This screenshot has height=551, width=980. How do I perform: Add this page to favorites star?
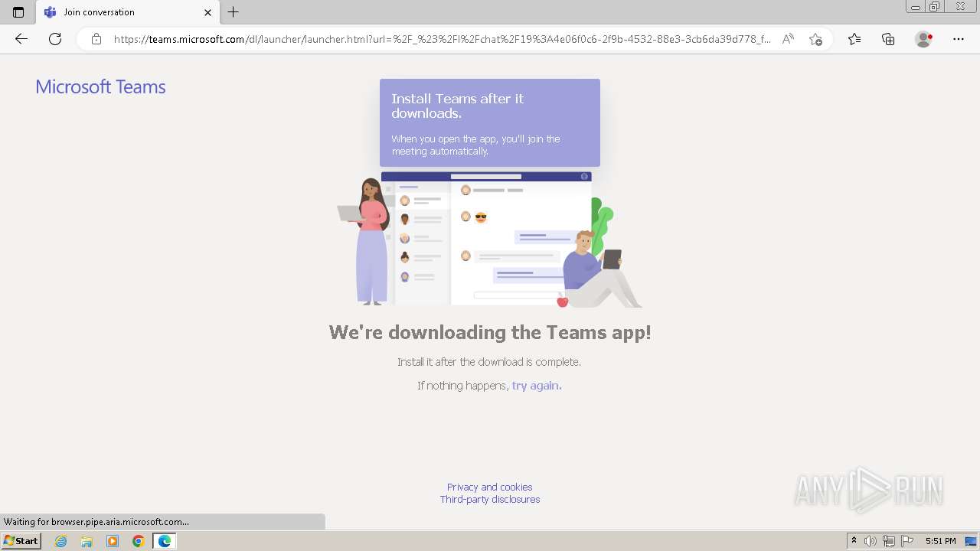point(815,39)
